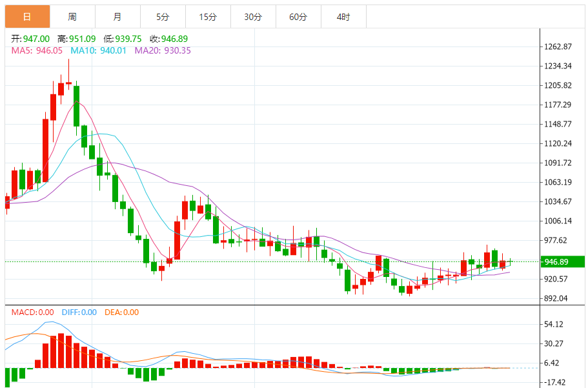Click the 892.04 price axis label
588x388 pixels.
point(556,299)
